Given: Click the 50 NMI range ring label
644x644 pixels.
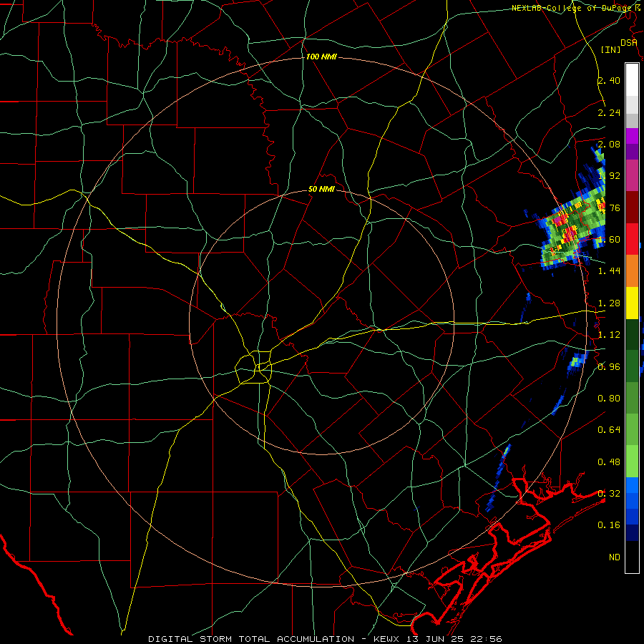Looking at the screenshot, I should click(321, 190).
